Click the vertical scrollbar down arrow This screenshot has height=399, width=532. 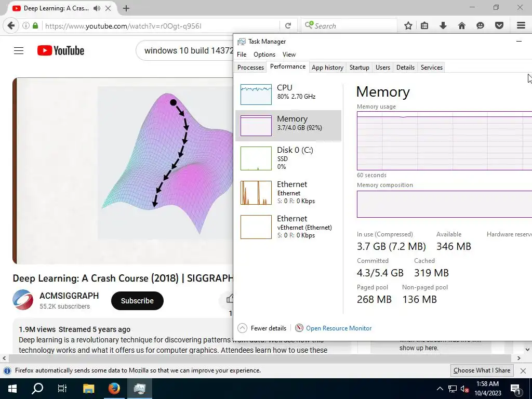pos(527,349)
